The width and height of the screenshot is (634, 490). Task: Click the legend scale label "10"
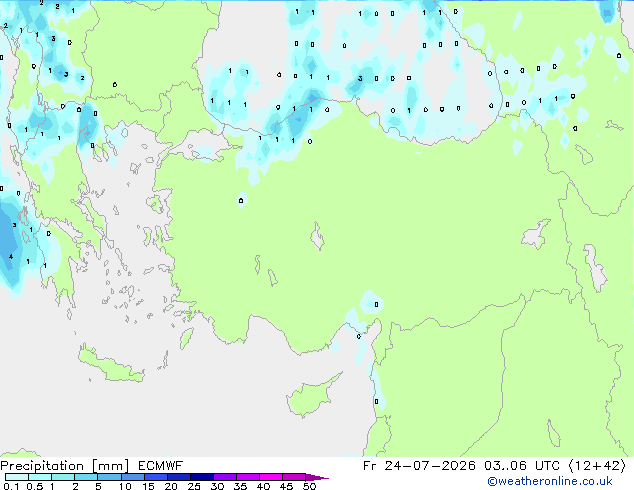click(x=125, y=486)
